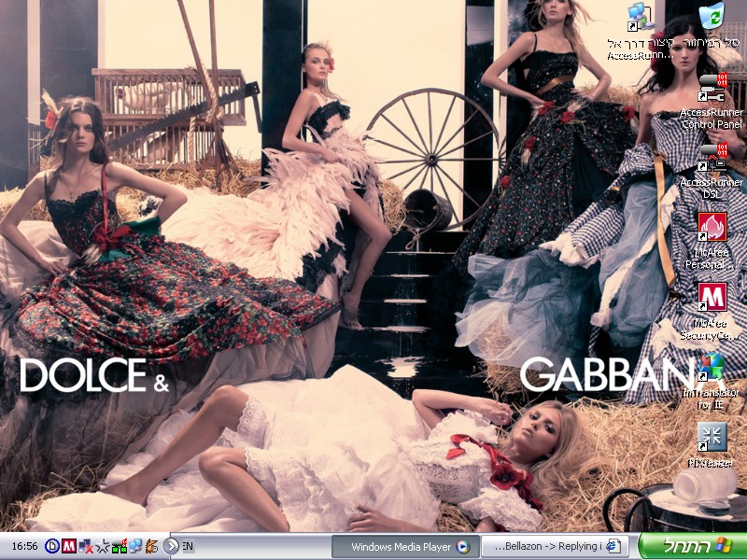Image resolution: width=747 pixels, height=560 pixels.
Task: Click the two-monitor network tray icon
Action: [135, 546]
